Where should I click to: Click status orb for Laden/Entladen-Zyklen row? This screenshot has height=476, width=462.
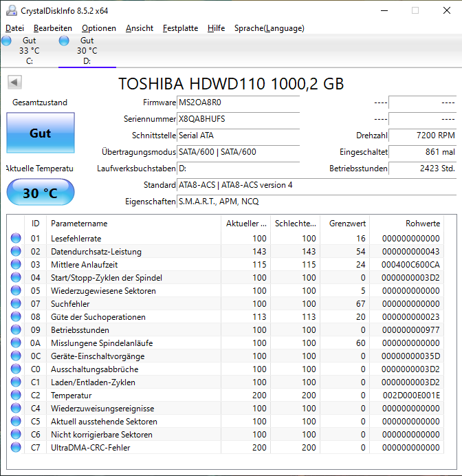[x=16, y=382]
